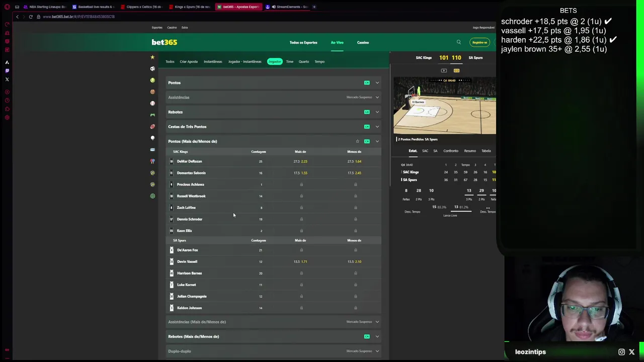Bet Devin Vassell over 13.5 at 1.71
The image size is (644, 362).
pyautogui.click(x=300, y=261)
